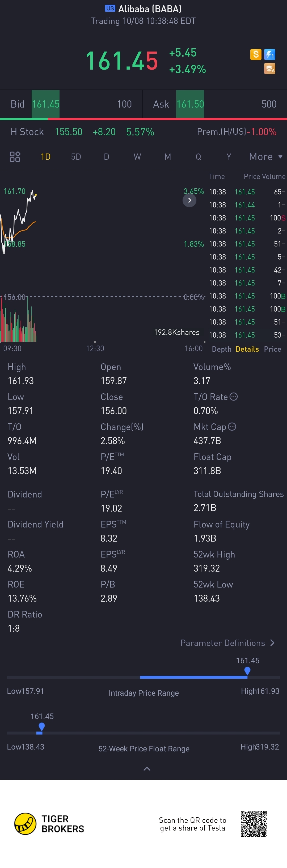Image resolution: width=287 pixels, height=868 pixels.
Task: Tap the Prem.(H/US) -1.00% value
Action: coord(262,132)
